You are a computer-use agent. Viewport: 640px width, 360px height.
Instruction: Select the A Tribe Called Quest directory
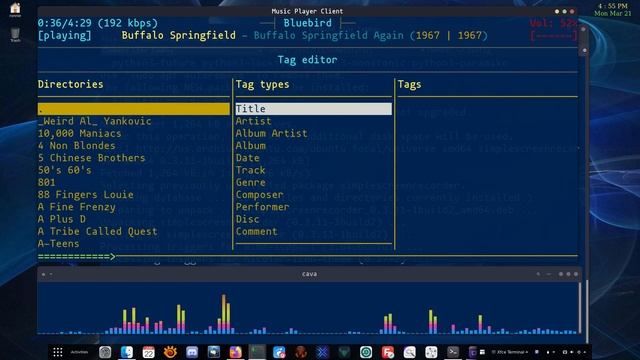[98, 231]
